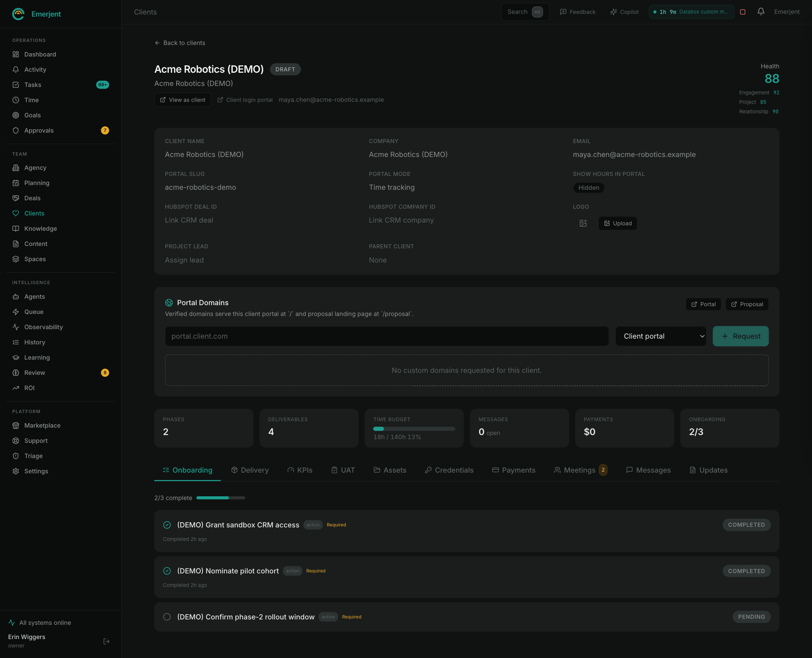This screenshot has width=812, height=658.
Task: Open Approvals in the sidebar
Action: pos(61,130)
